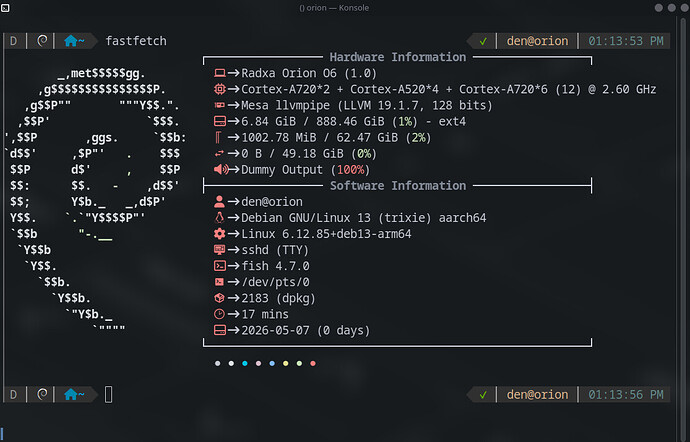Screen dimensions: 690x442
Task: Click the clock icon beside 17 mins
Action: pos(219,314)
